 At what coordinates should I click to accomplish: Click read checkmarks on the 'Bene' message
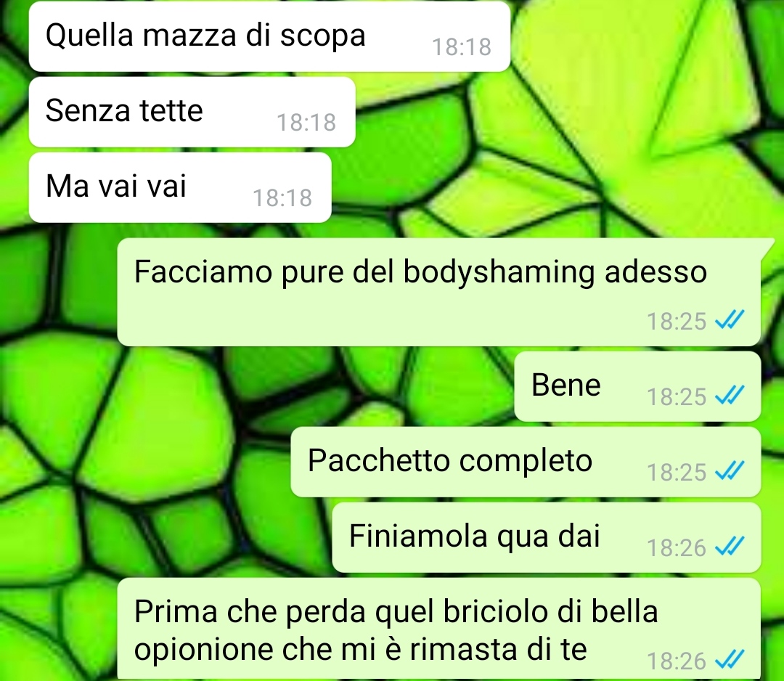[730, 395]
